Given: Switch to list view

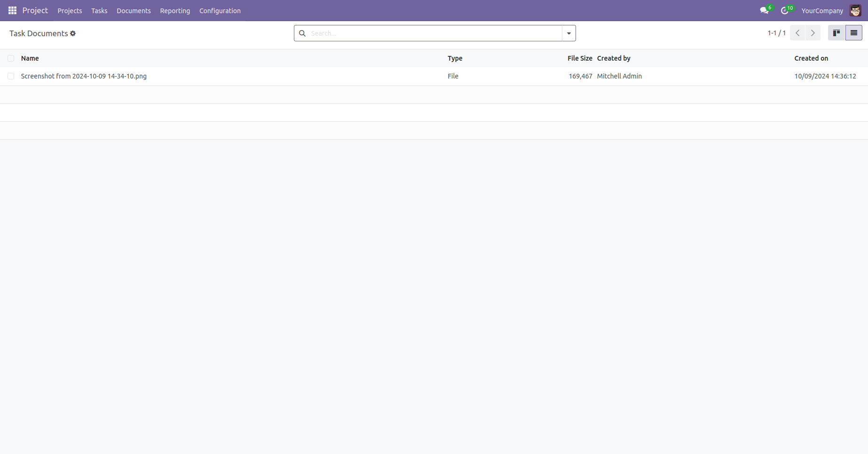Looking at the screenshot, I should click(x=854, y=33).
